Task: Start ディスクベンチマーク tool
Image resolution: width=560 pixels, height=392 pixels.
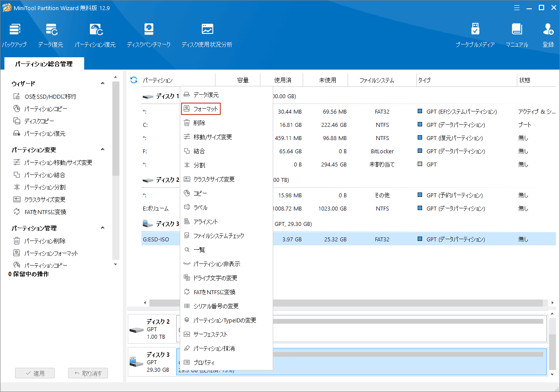Action: pyautogui.click(x=149, y=35)
